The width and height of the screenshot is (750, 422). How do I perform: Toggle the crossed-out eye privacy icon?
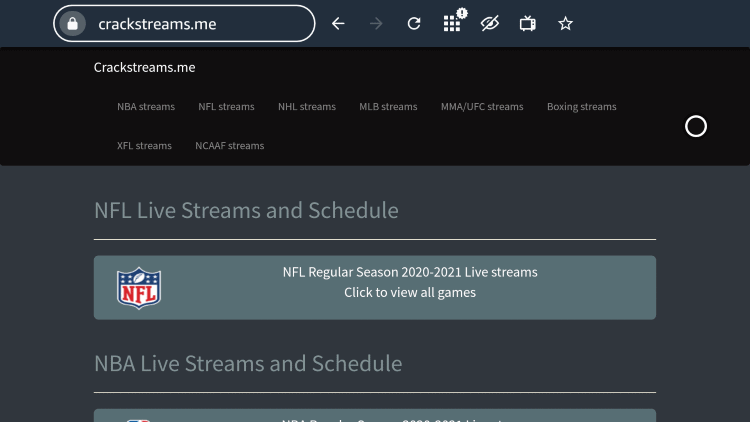coord(490,23)
